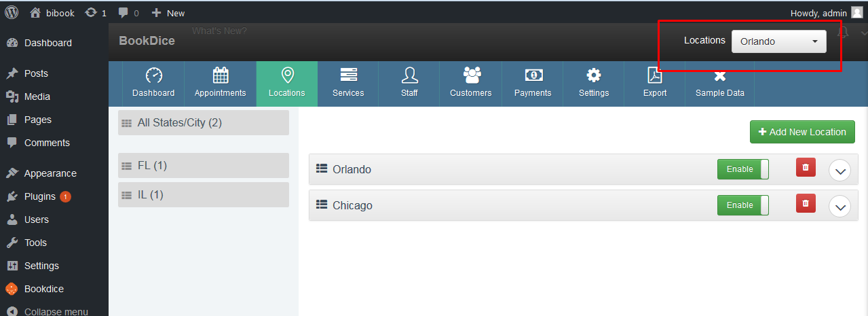Expand the Orlando location details
The width and height of the screenshot is (868, 316).
tap(840, 171)
